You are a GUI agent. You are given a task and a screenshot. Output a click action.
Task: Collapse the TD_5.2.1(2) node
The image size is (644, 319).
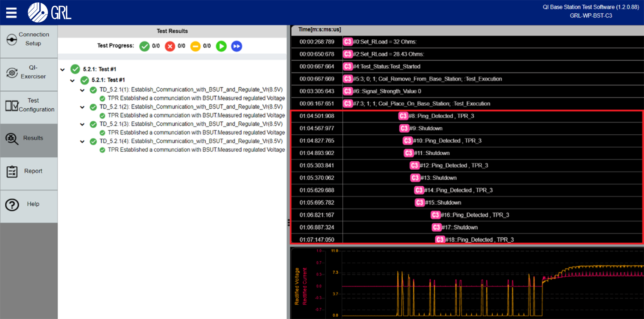82,107
